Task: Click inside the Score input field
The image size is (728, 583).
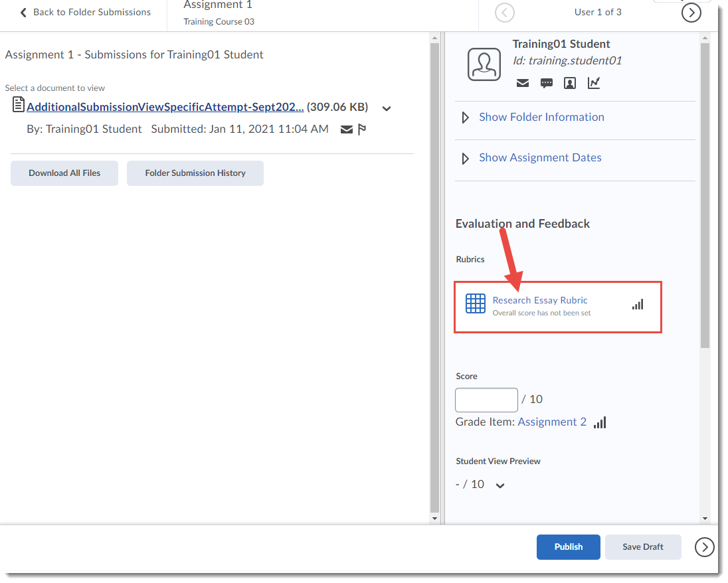Action: (x=486, y=400)
